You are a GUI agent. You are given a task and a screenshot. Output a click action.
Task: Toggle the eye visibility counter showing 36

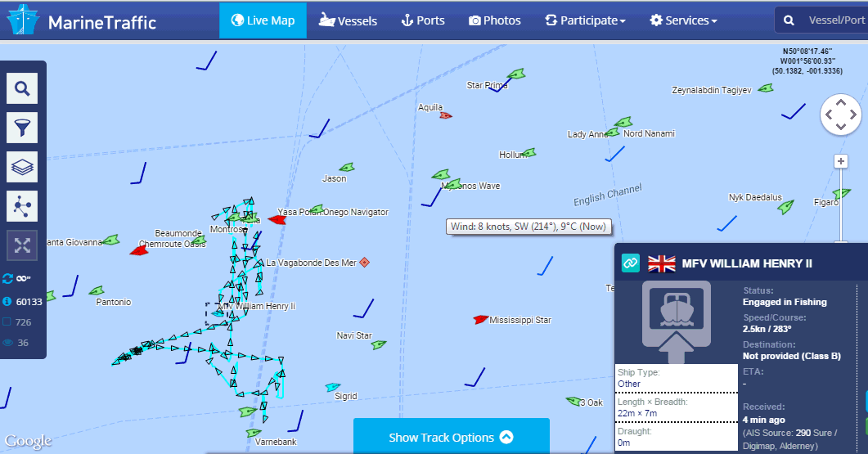click(x=8, y=343)
